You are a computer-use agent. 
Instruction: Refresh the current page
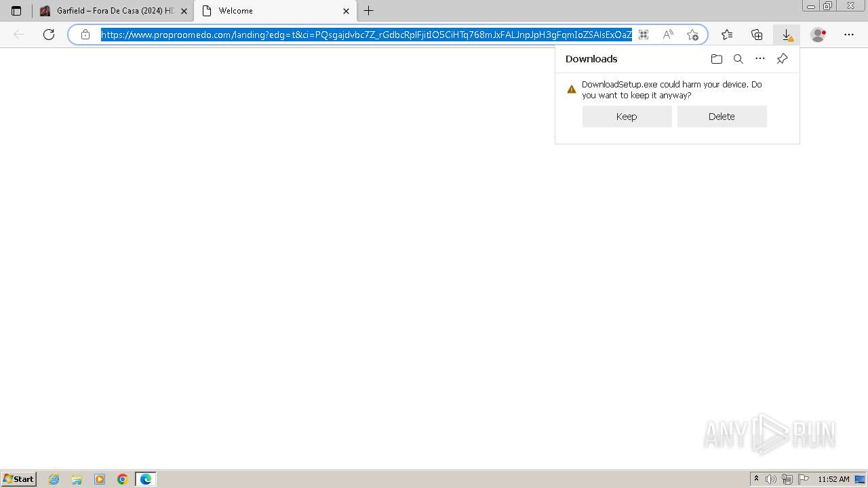click(49, 35)
